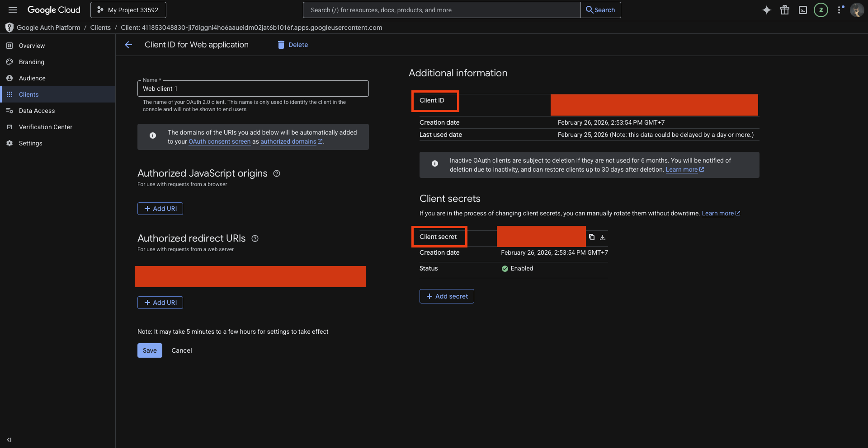Click the Name field containing Web client 1
The image size is (868, 448).
point(253,89)
